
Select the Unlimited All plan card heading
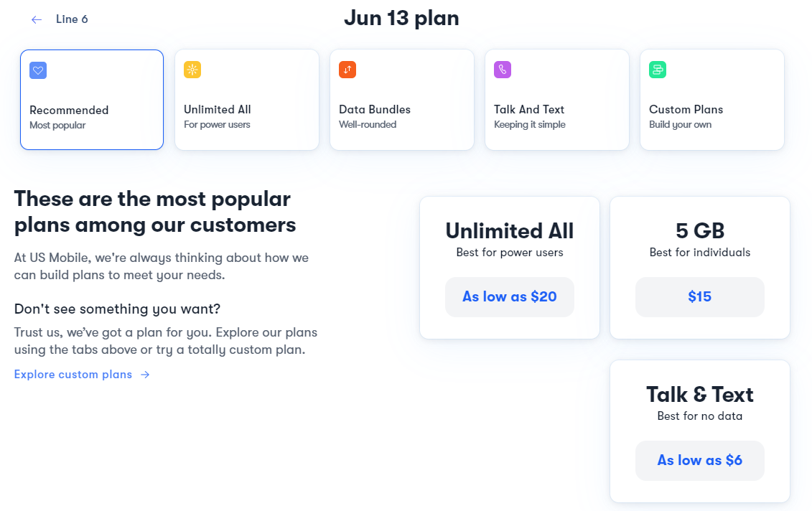click(510, 231)
